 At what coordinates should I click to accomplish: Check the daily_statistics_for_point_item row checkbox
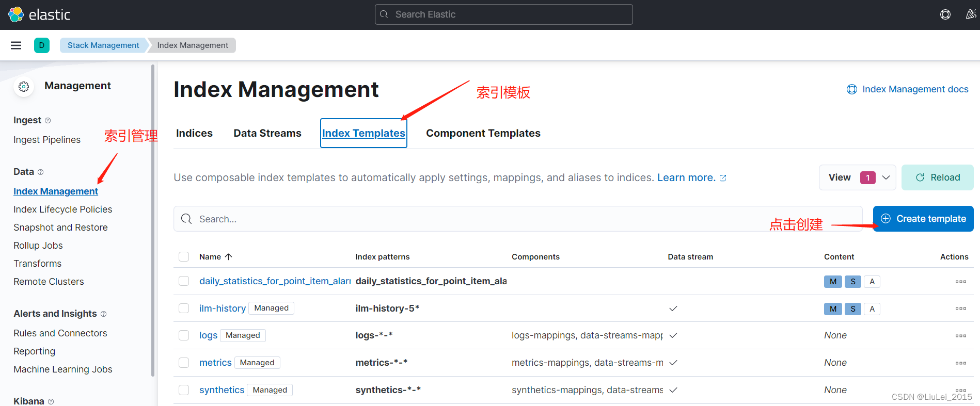pos(184,281)
